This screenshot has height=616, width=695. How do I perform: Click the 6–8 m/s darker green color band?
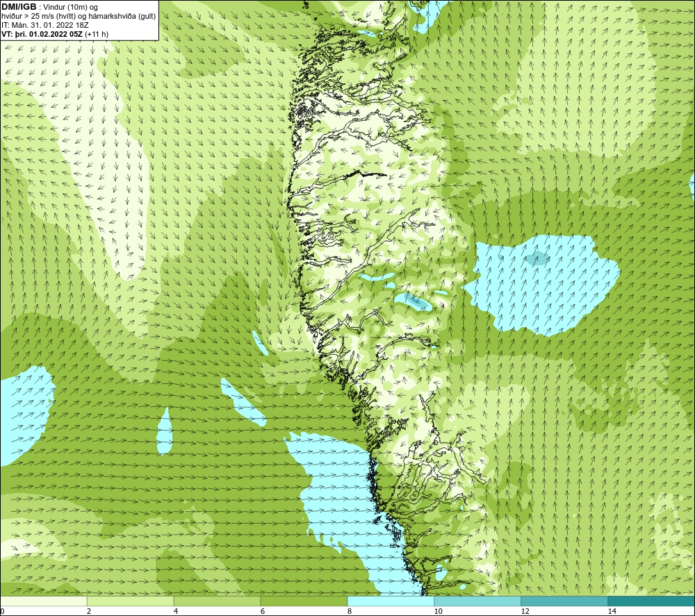[304, 601]
